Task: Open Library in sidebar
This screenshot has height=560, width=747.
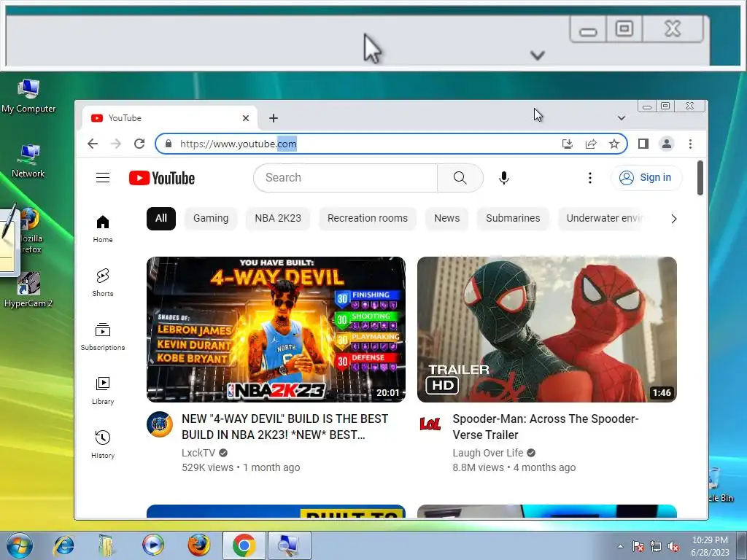Action: [103, 391]
